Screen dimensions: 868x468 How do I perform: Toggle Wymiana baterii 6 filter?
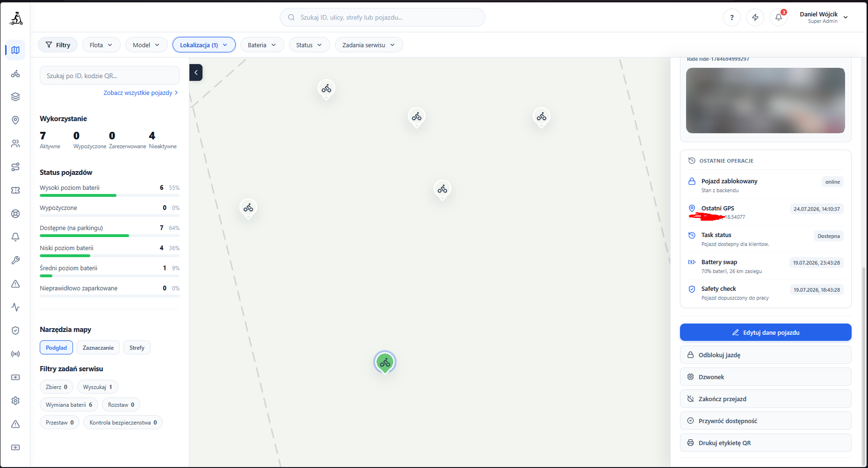point(69,405)
